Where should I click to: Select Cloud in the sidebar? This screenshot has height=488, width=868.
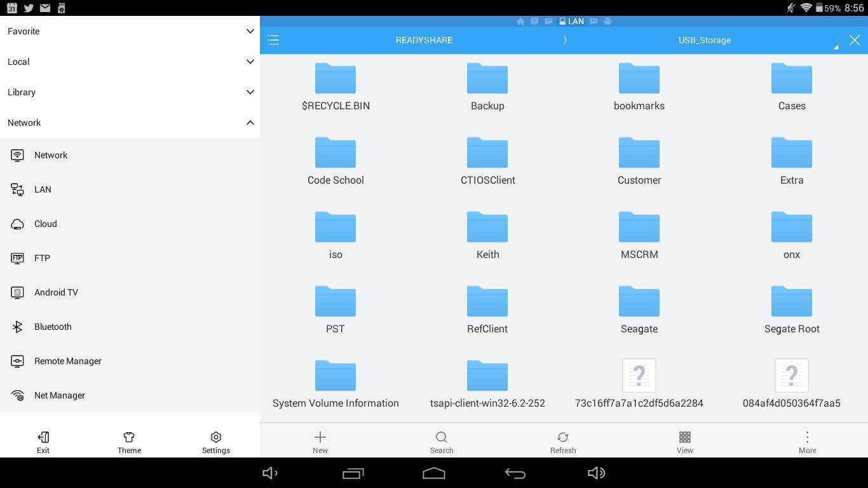point(45,224)
